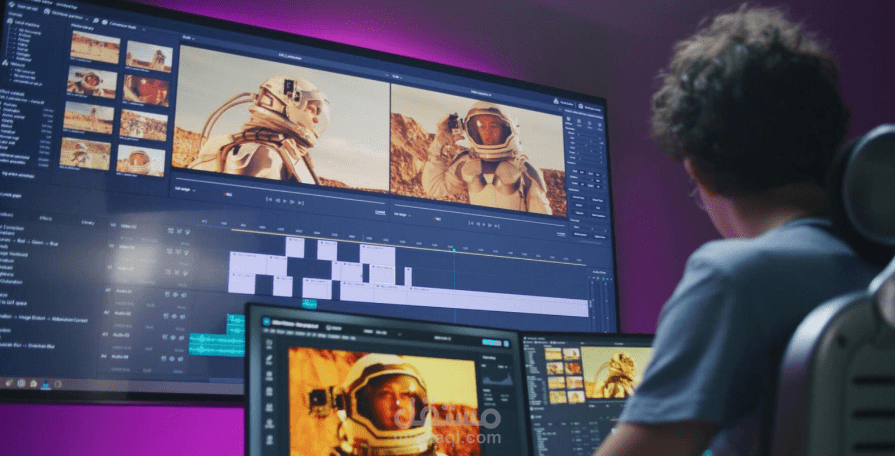Screen dimensions: 895x456
Task: Click the right preview scrub bar
Action: (479, 215)
